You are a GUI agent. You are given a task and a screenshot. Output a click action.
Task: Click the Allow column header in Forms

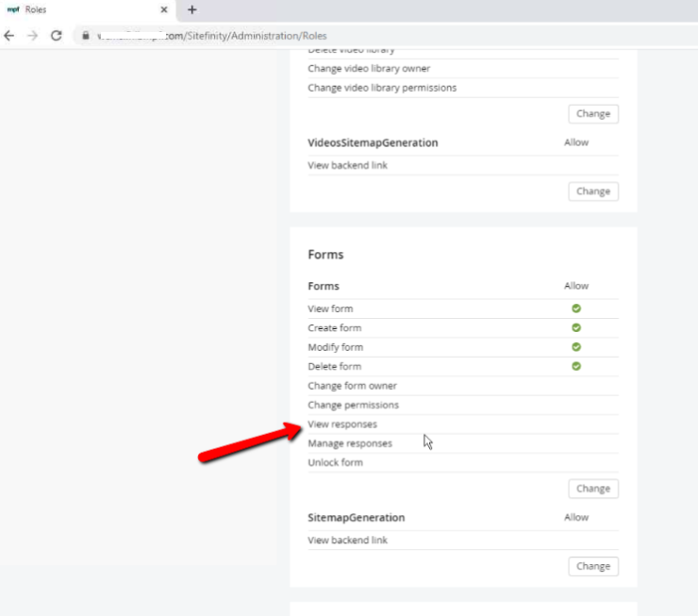click(576, 286)
